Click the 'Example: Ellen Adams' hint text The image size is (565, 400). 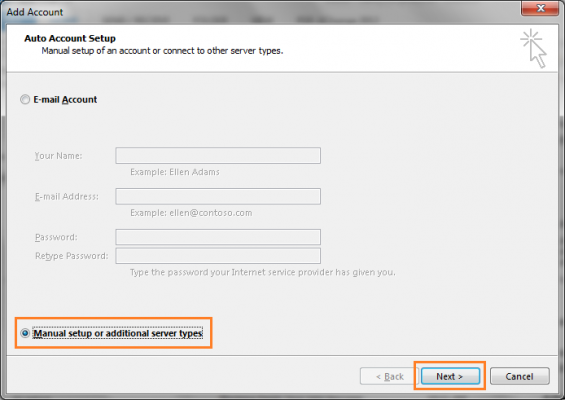(175, 172)
